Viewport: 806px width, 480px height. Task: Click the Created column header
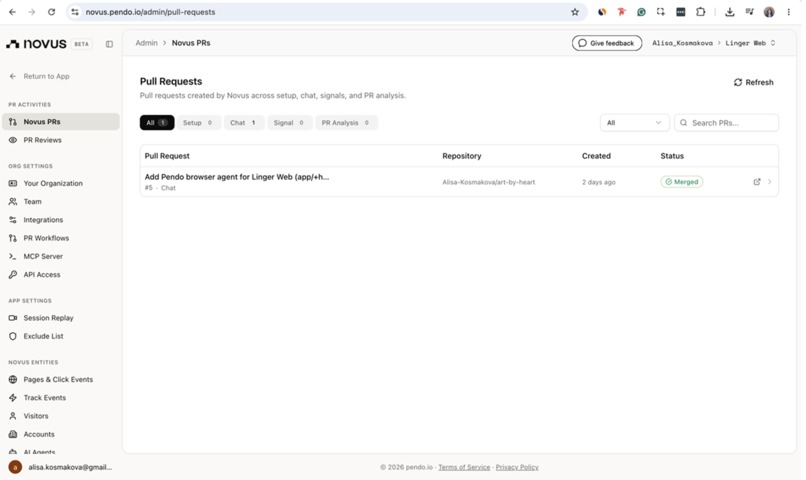[x=596, y=156]
